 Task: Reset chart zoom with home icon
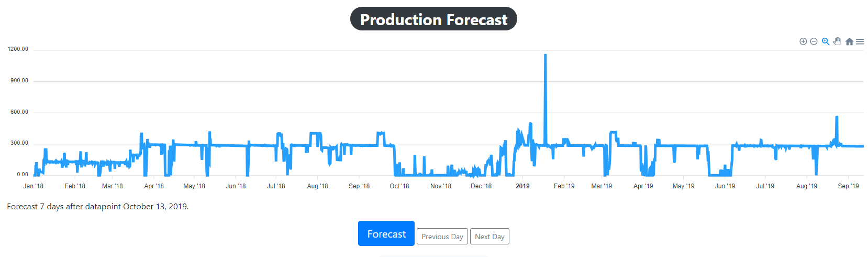[849, 41]
